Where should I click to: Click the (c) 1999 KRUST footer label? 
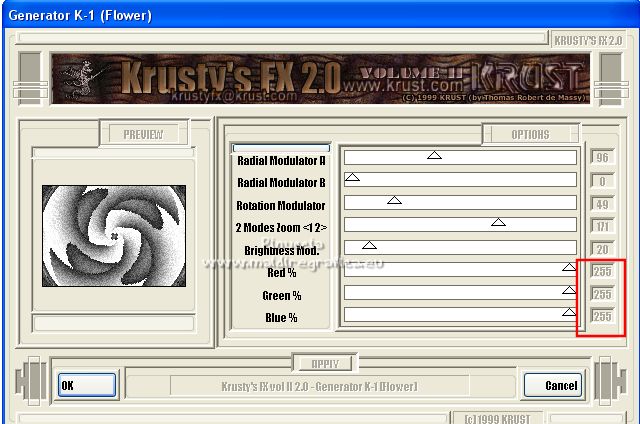point(497,419)
